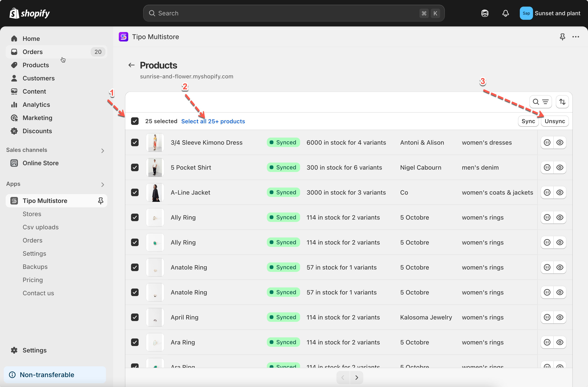Pause sync for 5 Pocket Shirt
The height and width of the screenshot is (387, 588).
pyautogui.click(x=547, y=167)
